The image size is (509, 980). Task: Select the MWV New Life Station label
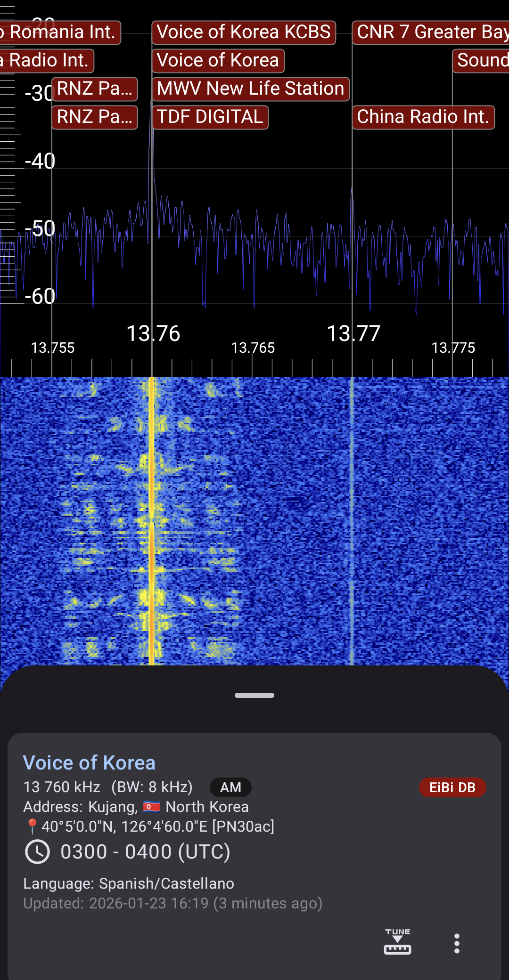point(250,89)
